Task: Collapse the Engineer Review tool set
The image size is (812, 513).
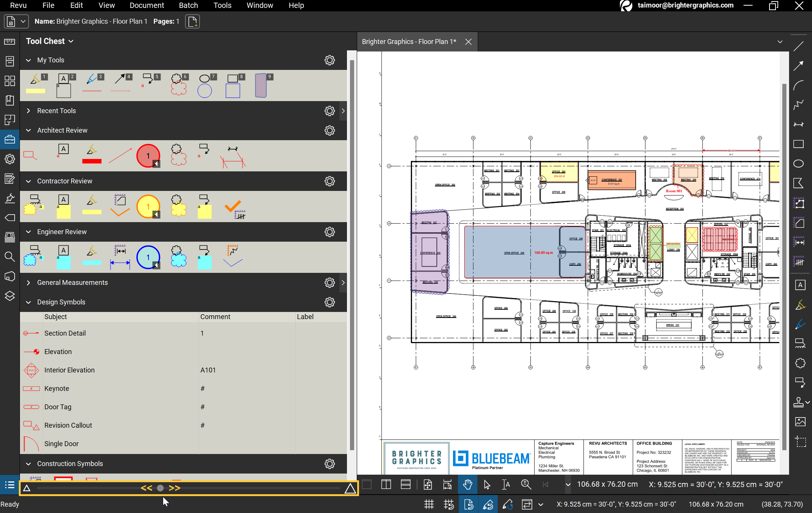Action: [28, 232]
